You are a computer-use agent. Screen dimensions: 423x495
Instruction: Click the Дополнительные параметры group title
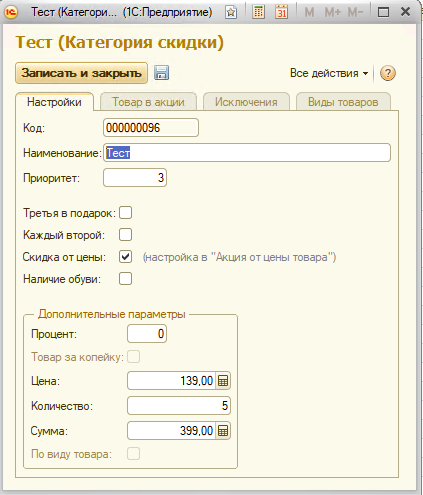(x=112, y=314)
